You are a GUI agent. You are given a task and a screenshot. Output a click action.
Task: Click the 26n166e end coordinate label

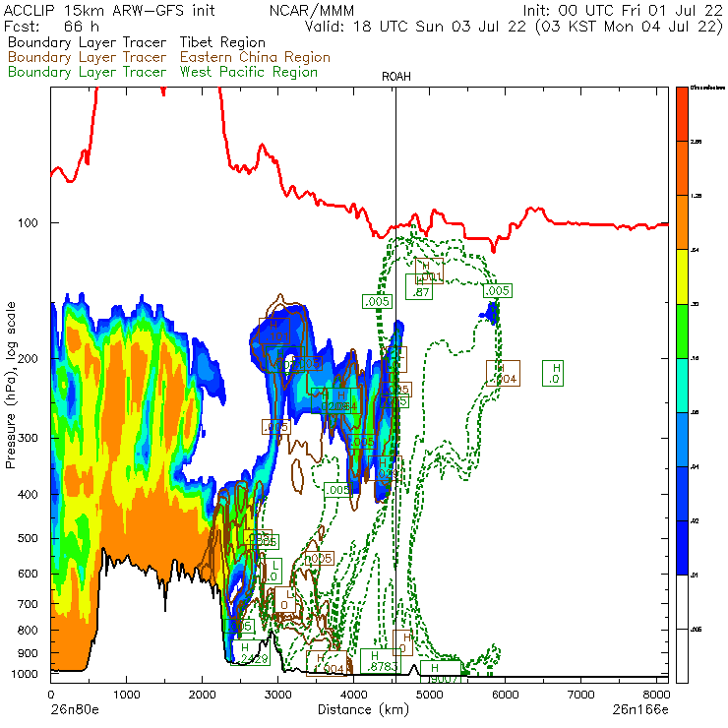pos(640,710)
